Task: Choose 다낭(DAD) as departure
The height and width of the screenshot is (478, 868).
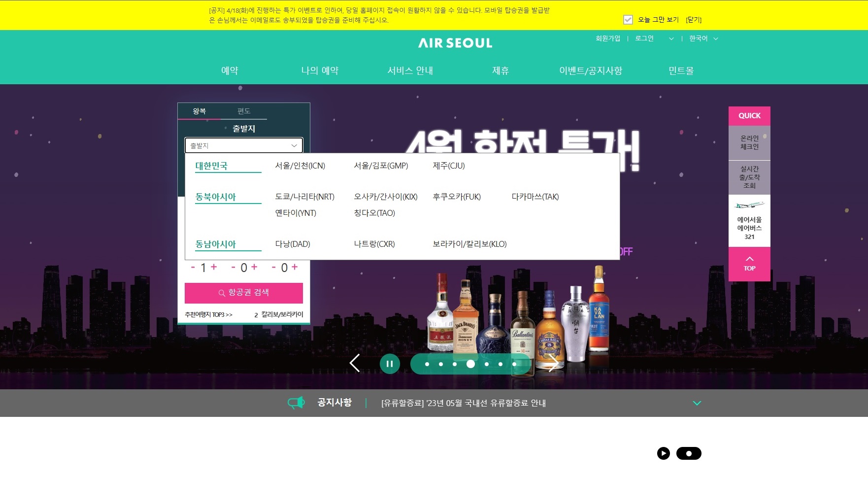Action: (x=293, y=244)
